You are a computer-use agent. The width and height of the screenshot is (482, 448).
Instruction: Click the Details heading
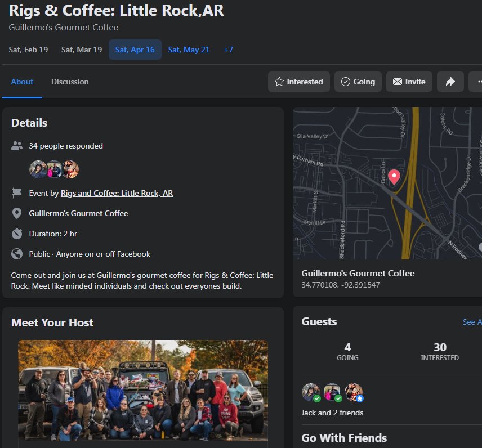tap(29, 123)
